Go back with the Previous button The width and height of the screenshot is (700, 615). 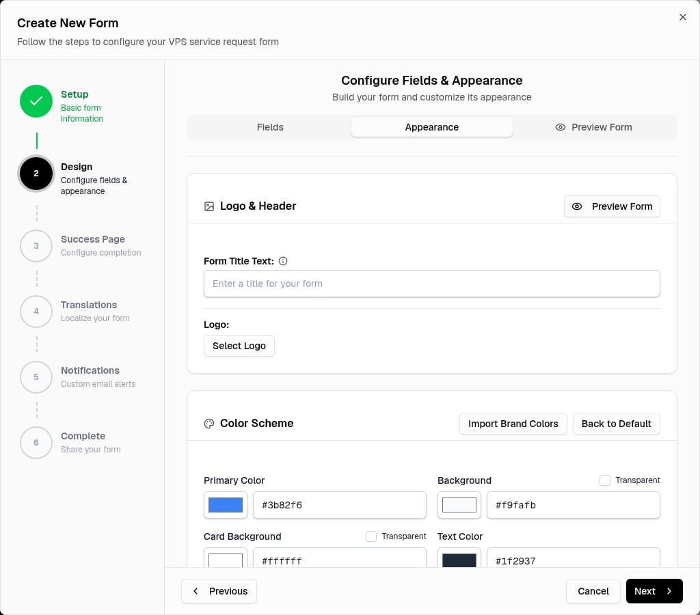click(x=219, y=591)
